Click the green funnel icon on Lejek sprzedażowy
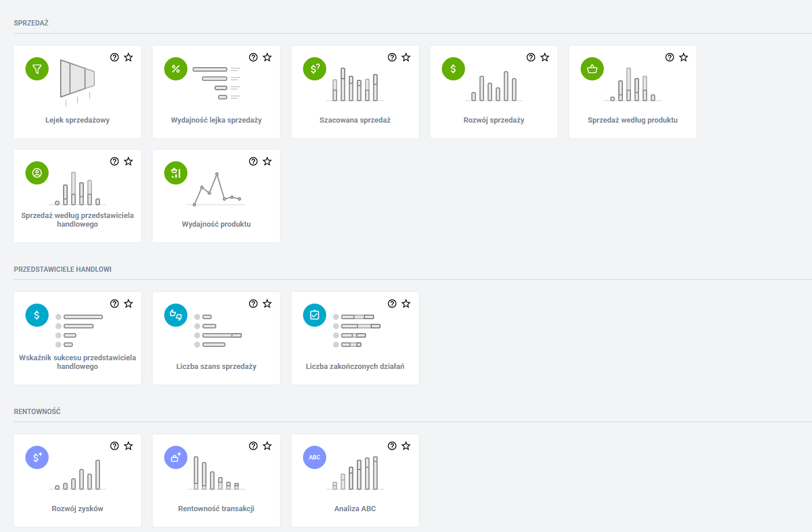Viewport: 812px width, 532px height. click(37, 69)
